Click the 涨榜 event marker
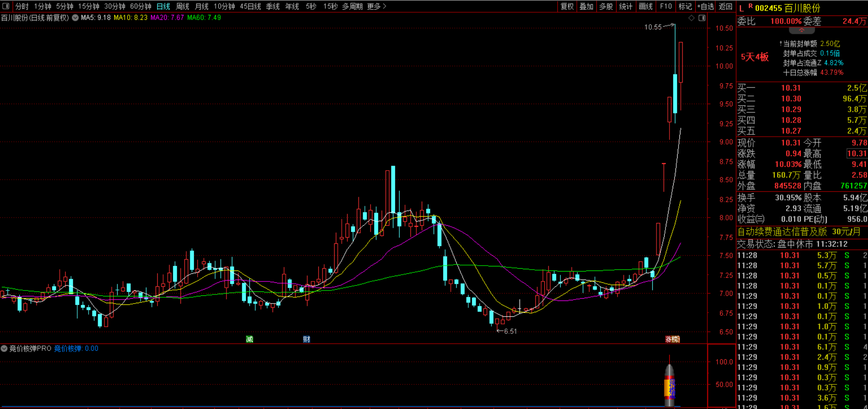This screenshot has width=868, height=409. click(x=672, y=339)
